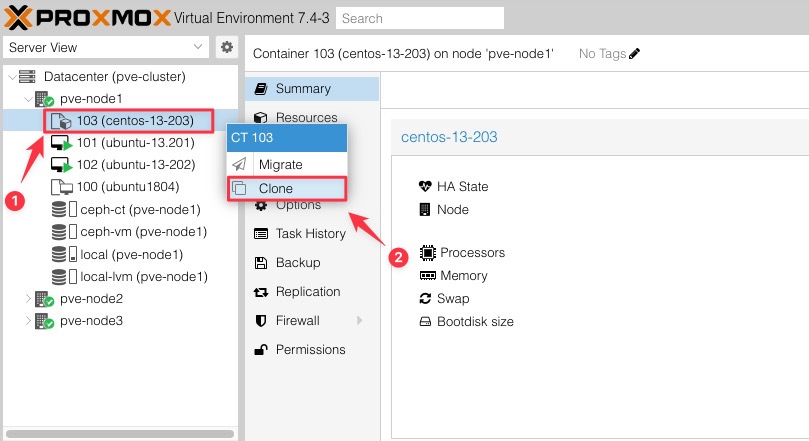Select tree row local-lvm (pve-node1)
809x441 pixels.
click(121, 276)
